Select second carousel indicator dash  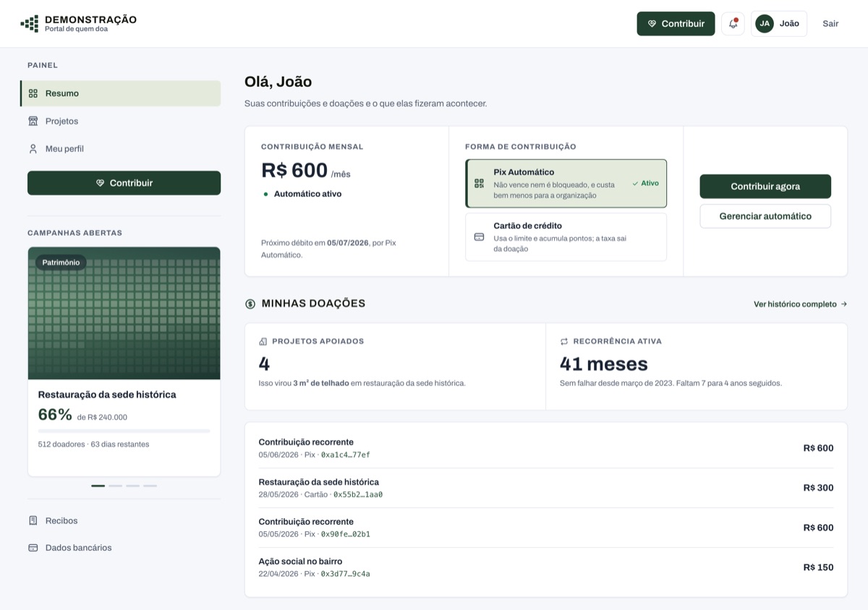pos(115,486)
